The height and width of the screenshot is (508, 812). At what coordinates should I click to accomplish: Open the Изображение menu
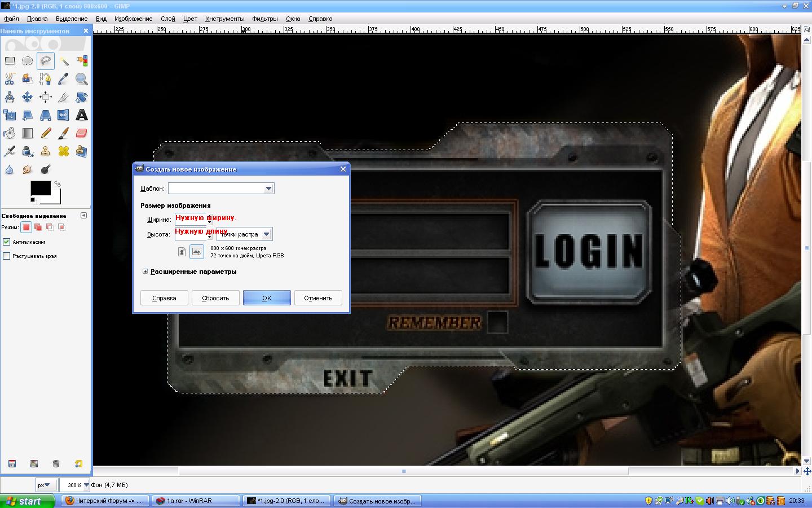click(133, 19)
